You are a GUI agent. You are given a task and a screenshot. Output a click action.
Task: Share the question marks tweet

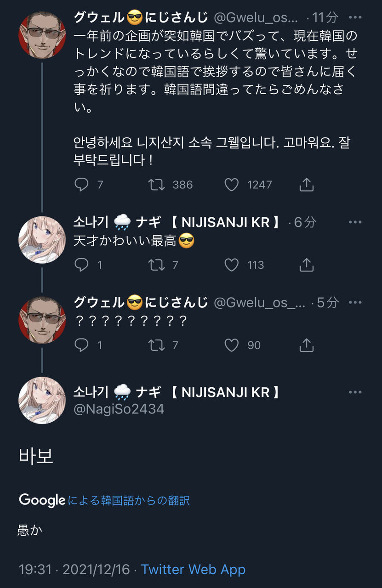coord(306,345)
